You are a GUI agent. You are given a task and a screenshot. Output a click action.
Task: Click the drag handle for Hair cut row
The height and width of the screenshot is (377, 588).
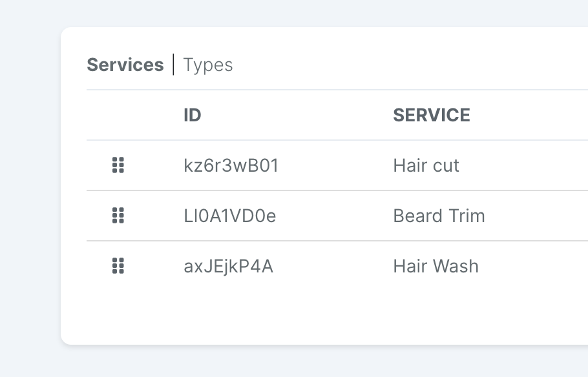[118, 165]
